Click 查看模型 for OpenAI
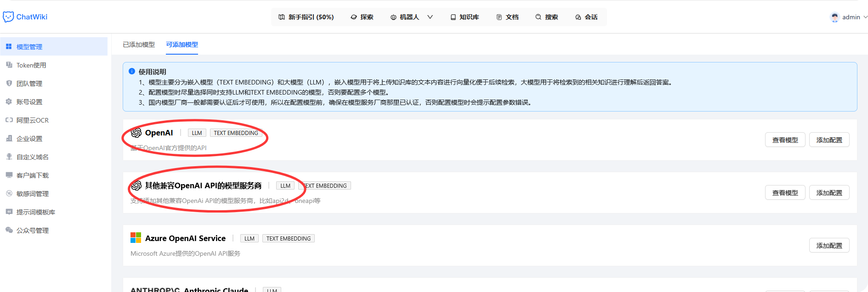 (x=785, y=140)
